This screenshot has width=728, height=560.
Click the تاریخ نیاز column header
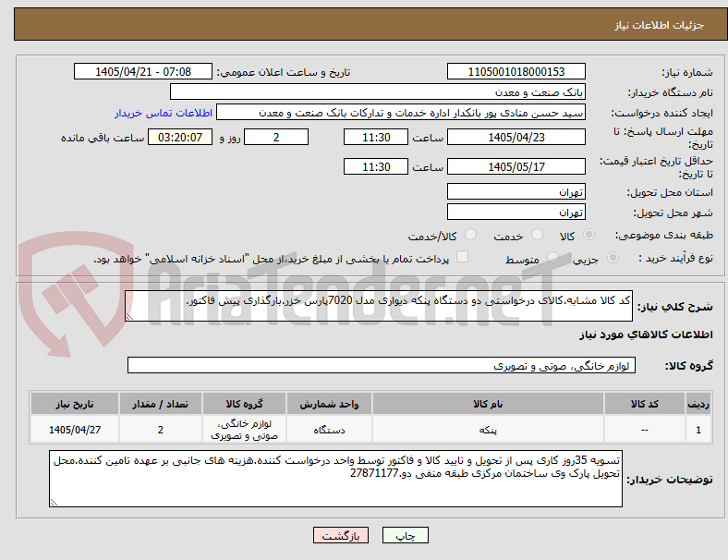pyautogui.click(x=75, y=404)
